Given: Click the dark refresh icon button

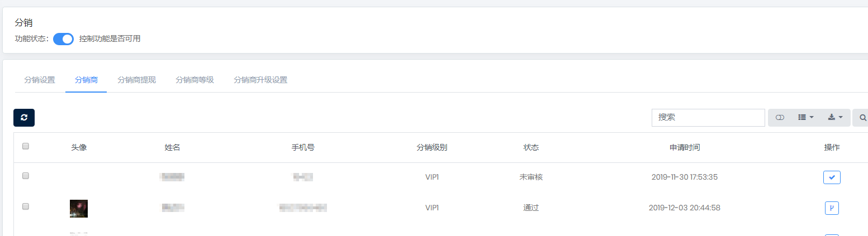Looking at the screenshot, I should 24,118.
